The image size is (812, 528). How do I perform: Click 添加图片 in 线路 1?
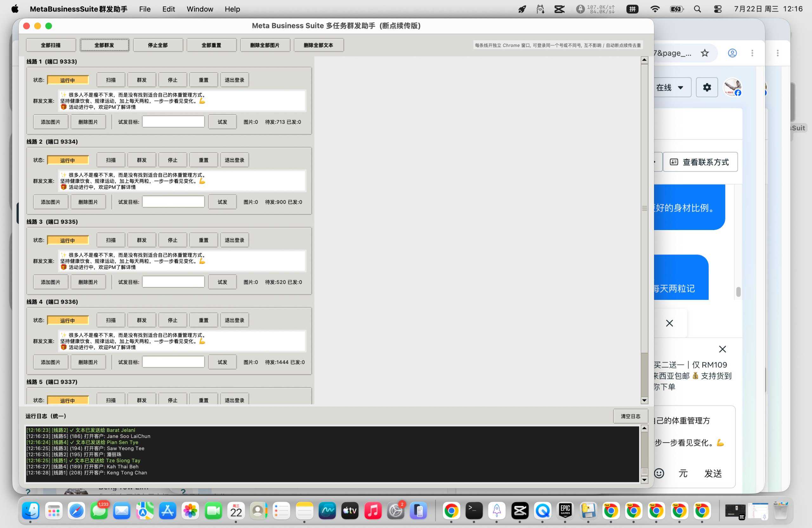point(50,122)
